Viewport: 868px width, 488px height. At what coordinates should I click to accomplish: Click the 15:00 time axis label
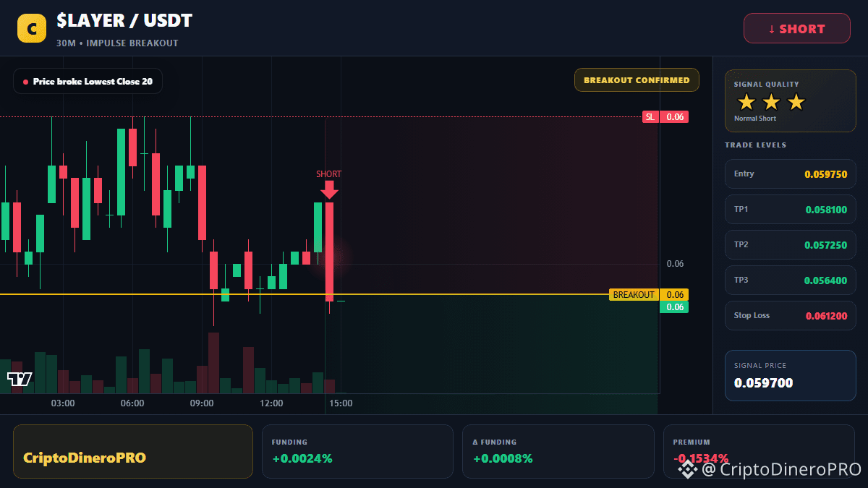(341, 403)
